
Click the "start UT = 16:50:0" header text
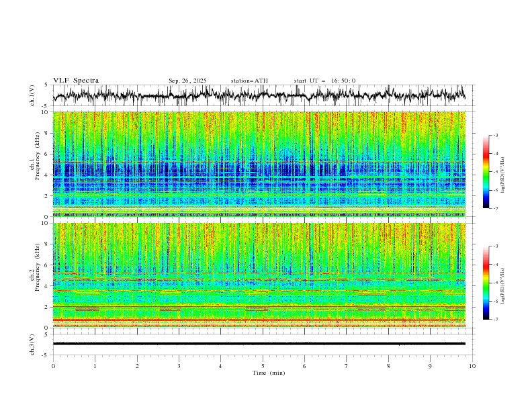tap(324, 81)
